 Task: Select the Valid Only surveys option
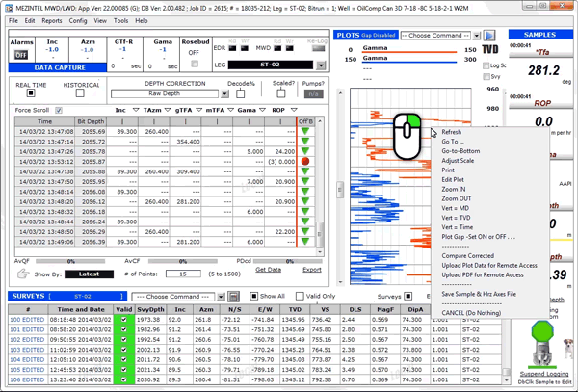[300, 296]
